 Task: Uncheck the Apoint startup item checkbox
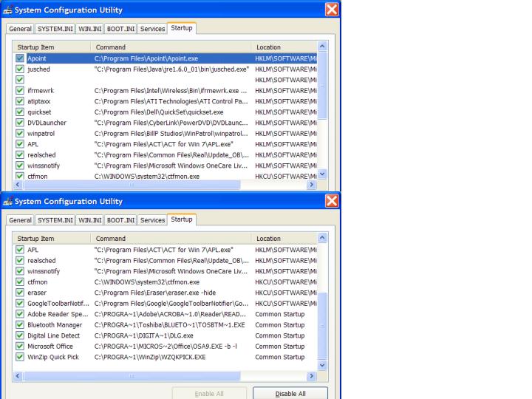point(20,58)
